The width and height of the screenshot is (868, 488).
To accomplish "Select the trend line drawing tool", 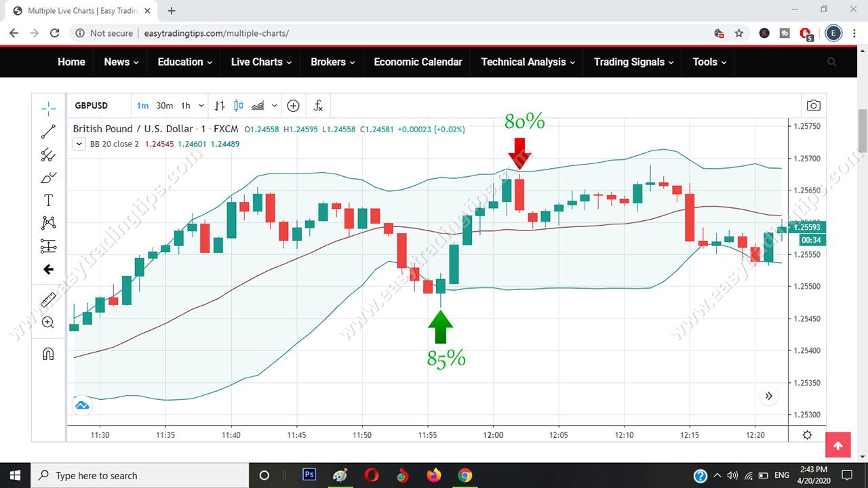I will [48, 131].
